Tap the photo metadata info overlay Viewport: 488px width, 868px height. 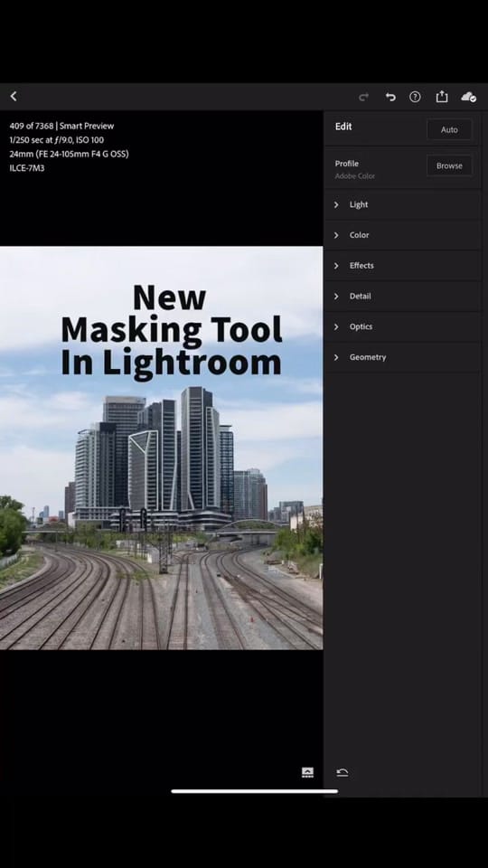coord(70,146)
